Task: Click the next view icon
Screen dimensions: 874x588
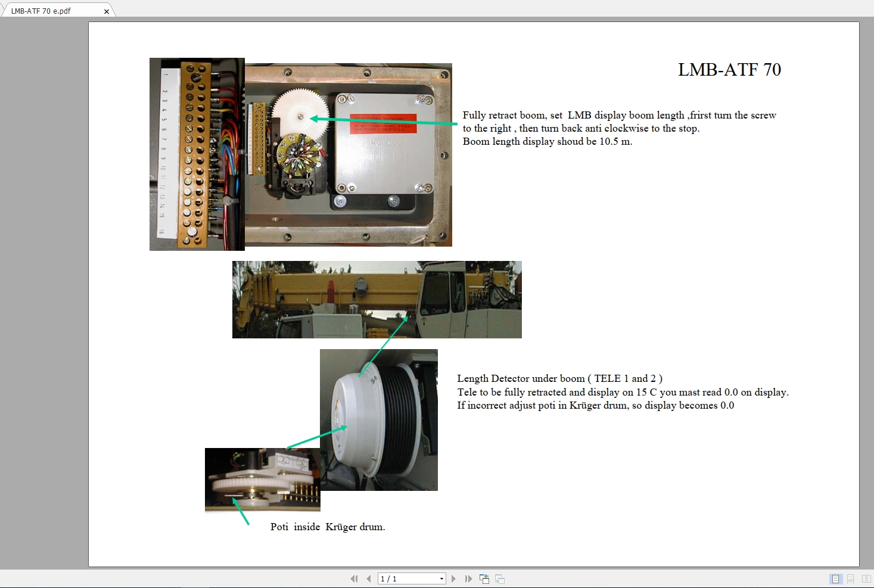Action: (x=498, y=578)
